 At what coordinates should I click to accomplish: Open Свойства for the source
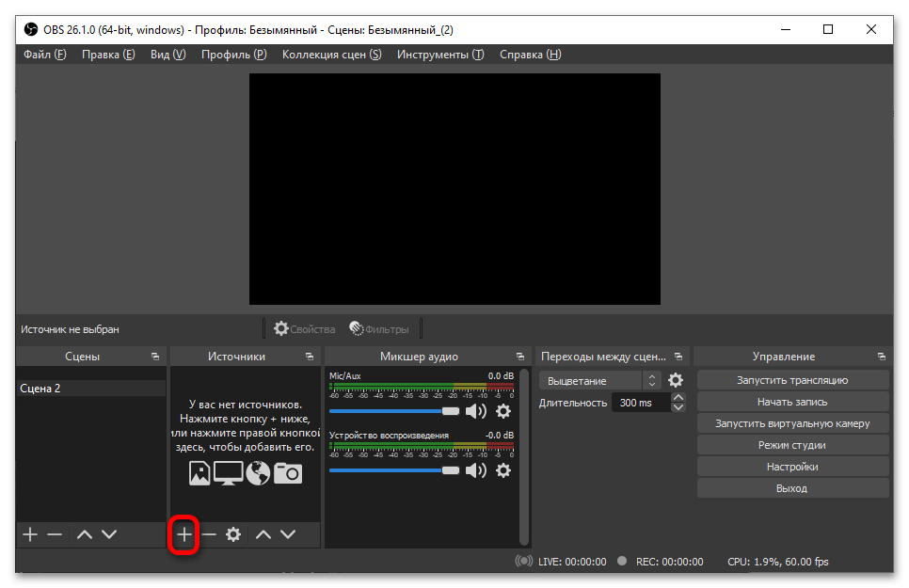click(304, 328)
